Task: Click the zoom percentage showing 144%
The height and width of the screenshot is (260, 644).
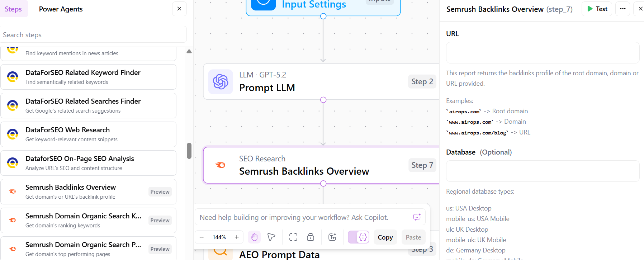Action: coord(219,237)
